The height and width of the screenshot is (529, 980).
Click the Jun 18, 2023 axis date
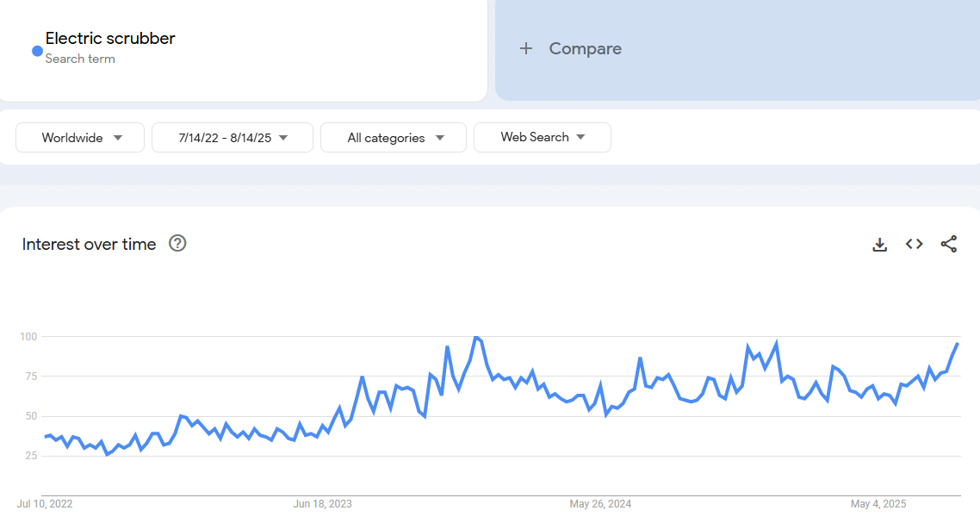323,504
